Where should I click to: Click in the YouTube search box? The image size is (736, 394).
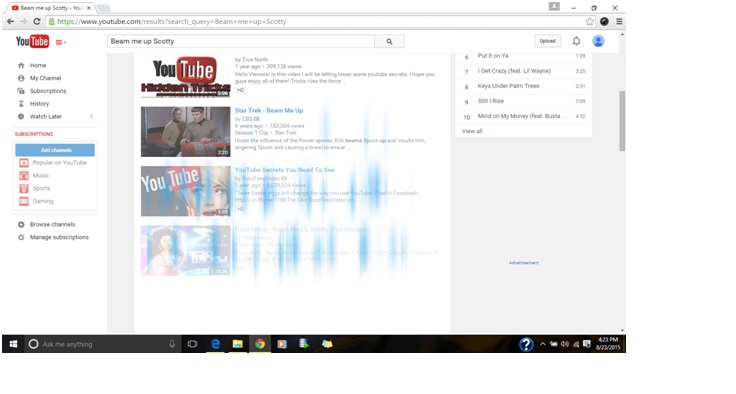[x=241, y=41]
